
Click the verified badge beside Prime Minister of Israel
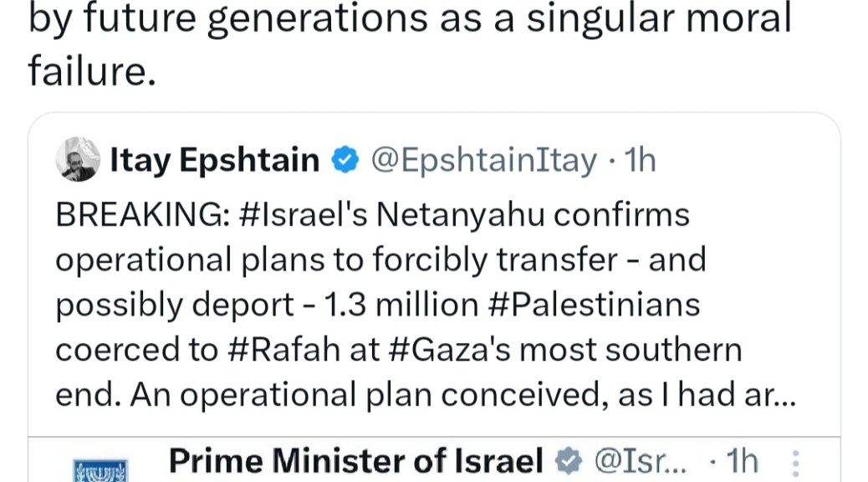coord(569,459)
